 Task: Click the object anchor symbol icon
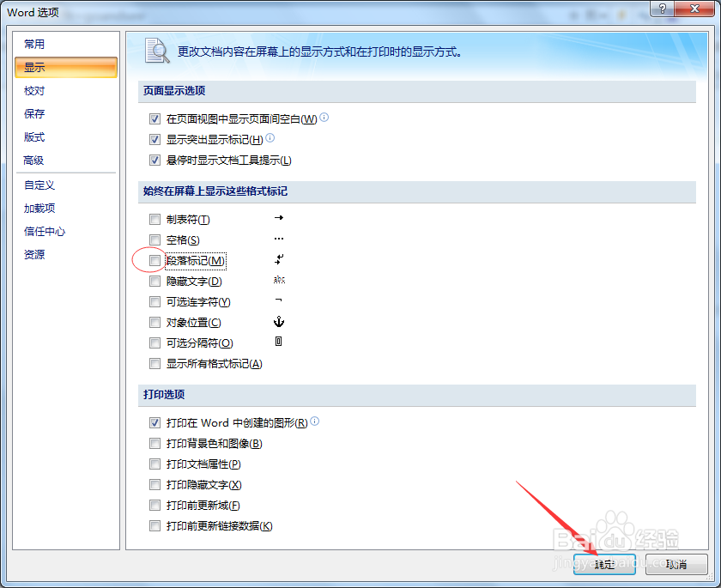[279, 321]
